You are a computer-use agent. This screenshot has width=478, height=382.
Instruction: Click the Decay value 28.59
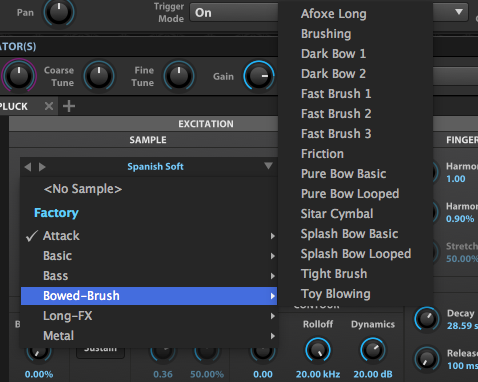click(462, 326)
